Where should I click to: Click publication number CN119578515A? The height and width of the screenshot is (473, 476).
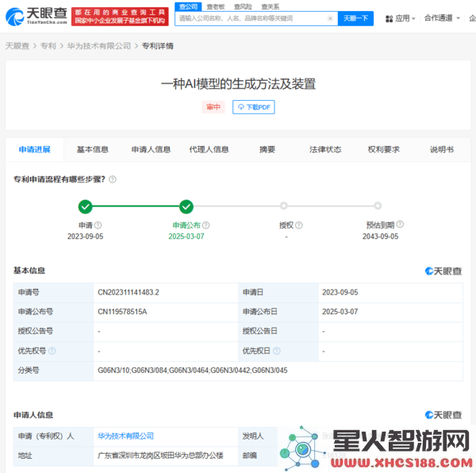tap(122, 312)
